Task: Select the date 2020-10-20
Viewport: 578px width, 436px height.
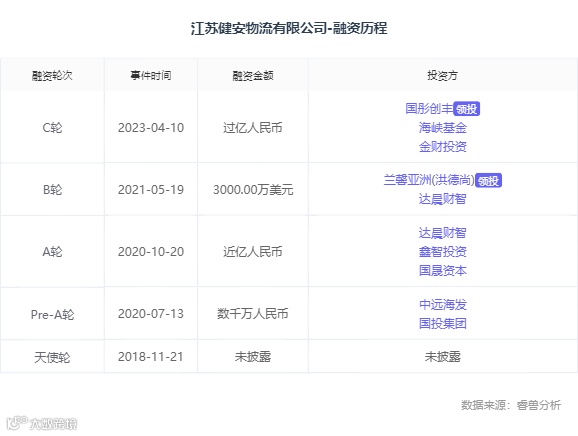Action: (151, 252)
